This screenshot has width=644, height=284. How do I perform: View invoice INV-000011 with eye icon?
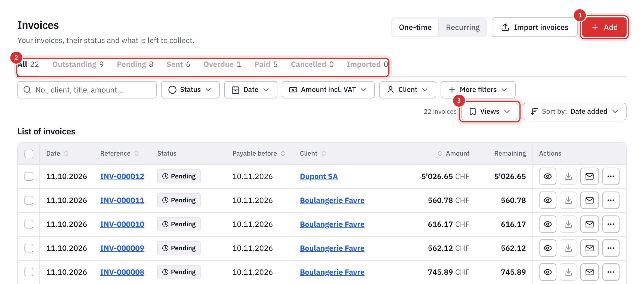click(x=547, y=200)
